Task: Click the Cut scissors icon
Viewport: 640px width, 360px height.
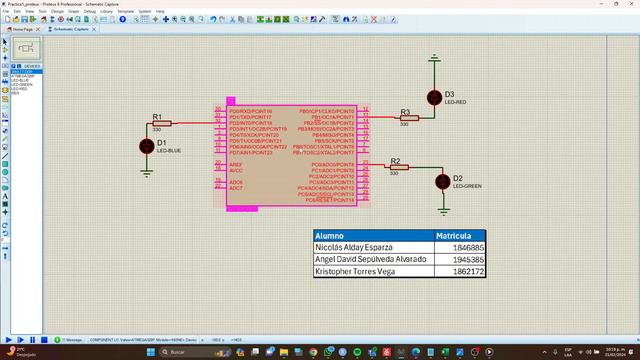Action: [x=232, y=19]
